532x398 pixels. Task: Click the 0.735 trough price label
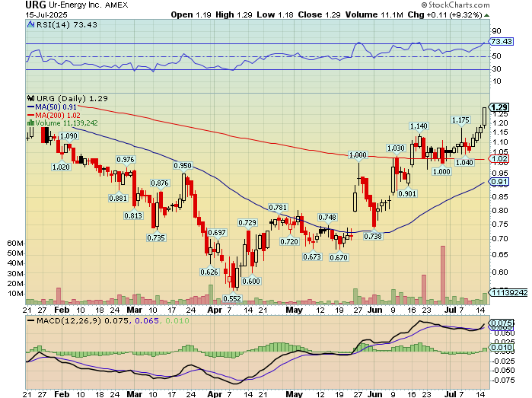point(156,237)
